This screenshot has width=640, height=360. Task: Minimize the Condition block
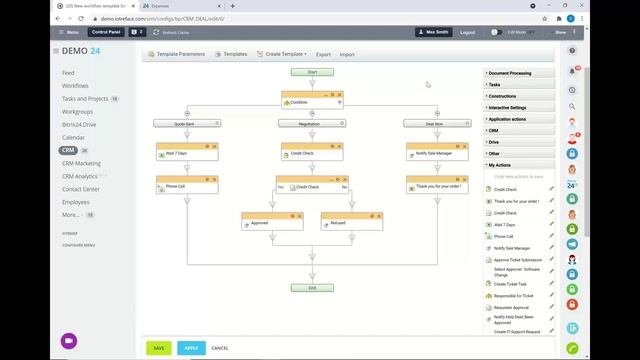[326, 95]
